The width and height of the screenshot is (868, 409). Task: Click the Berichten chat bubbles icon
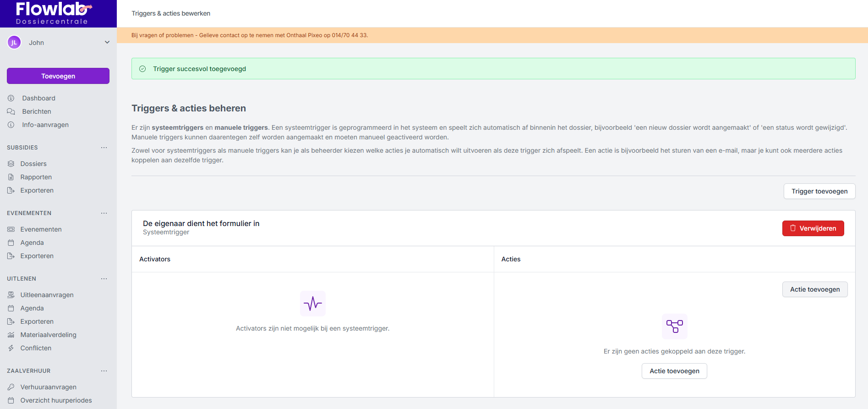[x=11, y=111]
